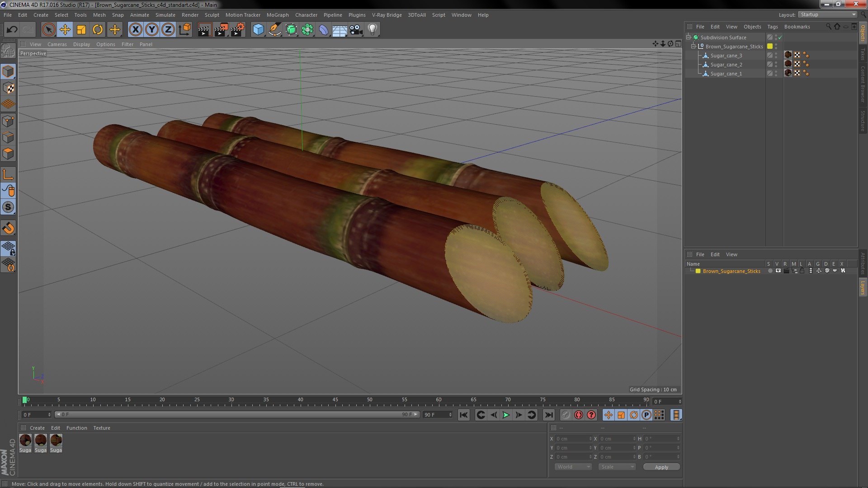Screen dimensions: 868x488
Task: Open the V-Ray Bridge menu
Action: click(387, 15)
